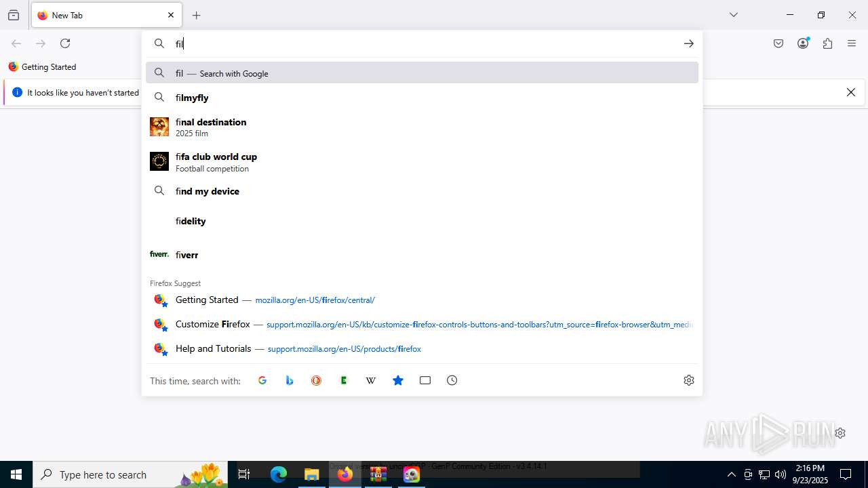This screenshot has width=868, height=488.
Task: Select 'fil — Search with Google' suggestion
Action: point(422,73)
